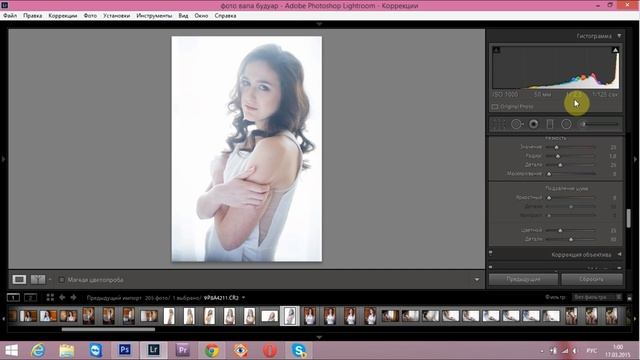Open the Файл menu
This screenshot has width=640, height=360.
click(x=10, y=16)
